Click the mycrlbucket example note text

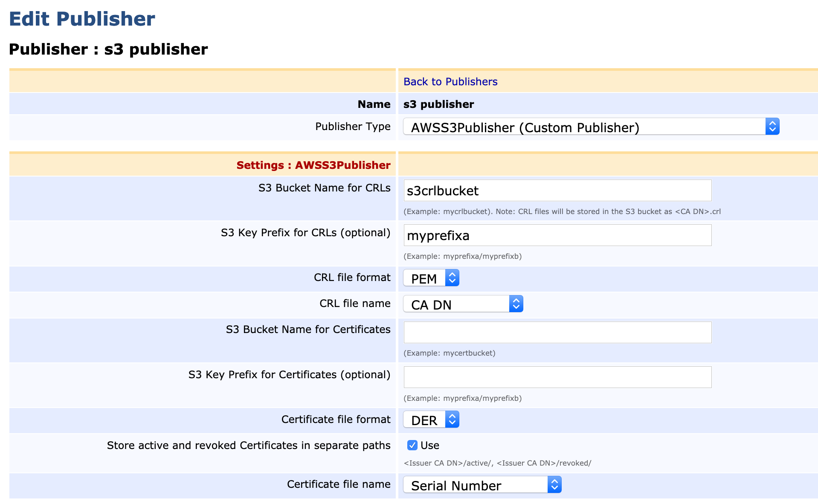click(x=562, y=211)
